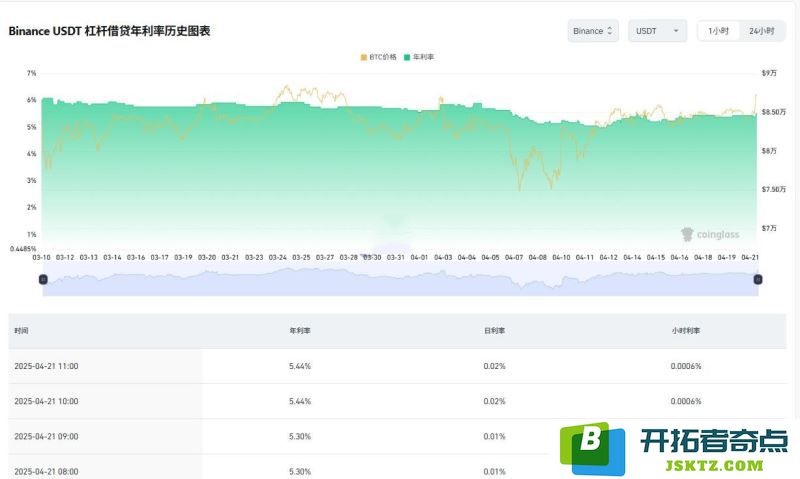Click the 时间 column header
The height and width of the screenshot is (479, 800).
coord(21,331)
